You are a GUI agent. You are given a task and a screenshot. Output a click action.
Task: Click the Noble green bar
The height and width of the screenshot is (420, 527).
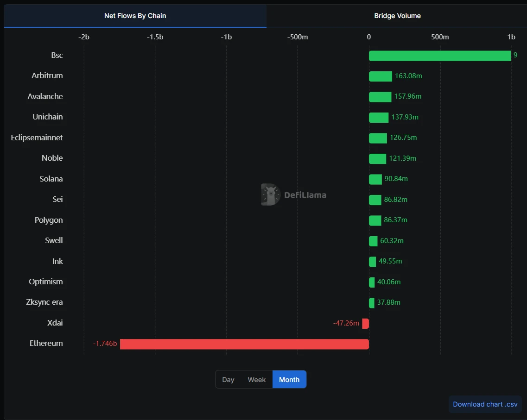[377, 159]
